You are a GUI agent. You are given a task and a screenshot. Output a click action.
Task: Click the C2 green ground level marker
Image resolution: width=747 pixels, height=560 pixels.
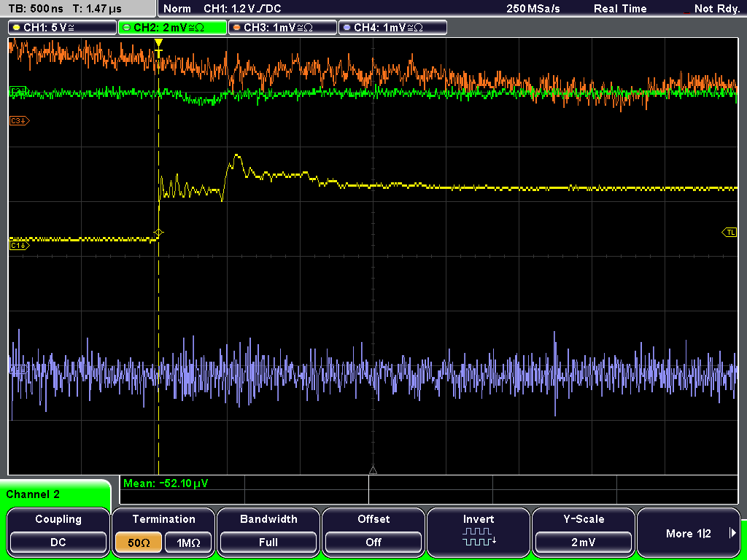point(19,90)
